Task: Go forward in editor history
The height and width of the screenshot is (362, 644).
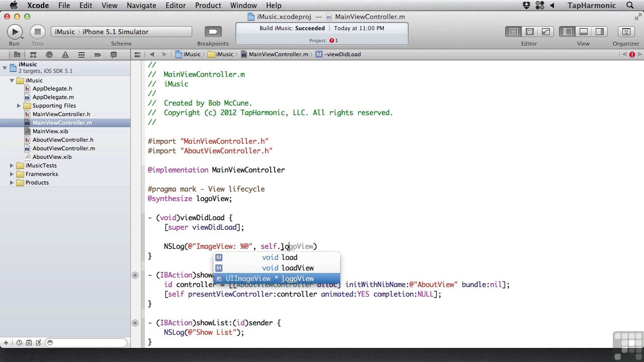Action: point(164,54)
